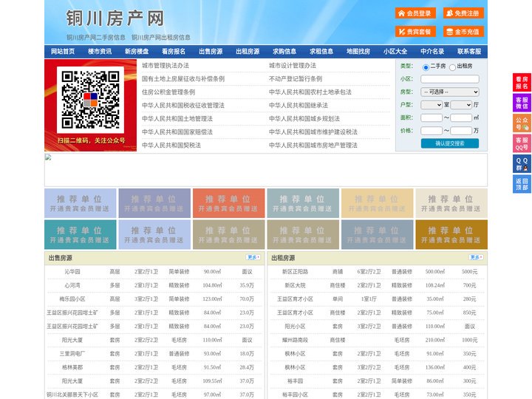
Task: Click the maximum 价格 input field
Action: pos(461,131)
